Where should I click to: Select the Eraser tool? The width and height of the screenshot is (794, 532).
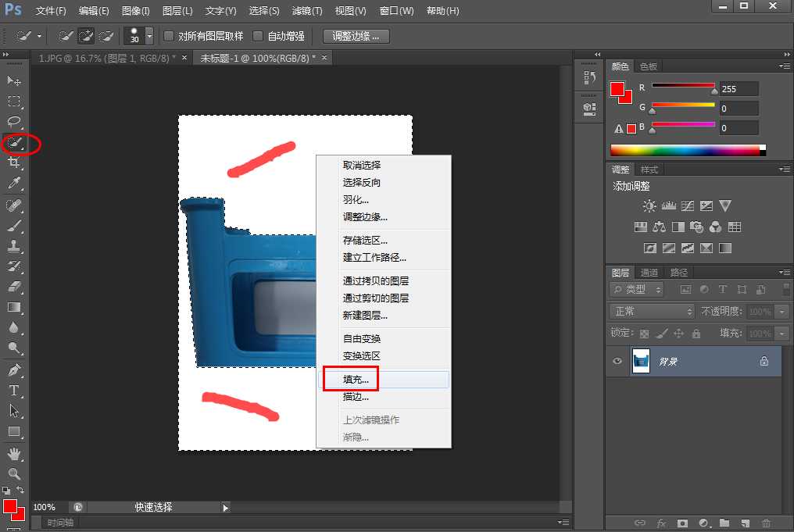point(13,287)
